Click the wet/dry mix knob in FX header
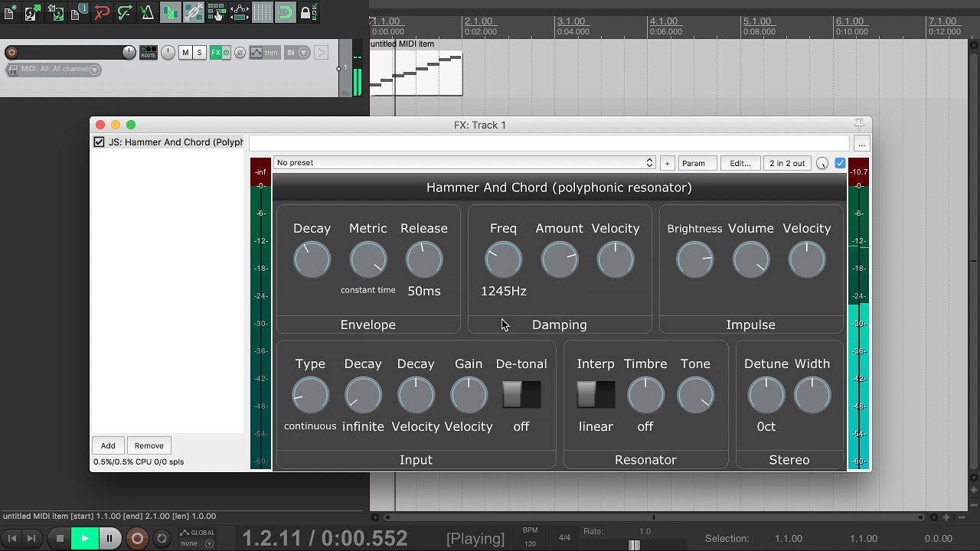This screenshot has width=980, height=551. pyautogui.click(x=822, y=163)
